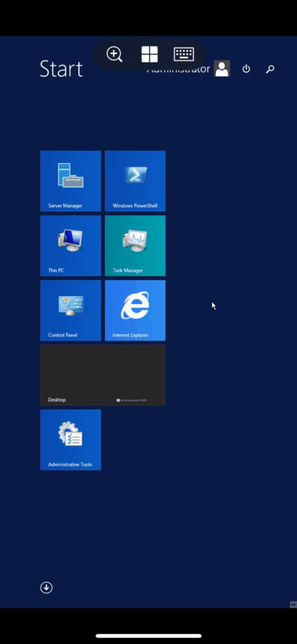This screenshot has width=297, height=644.
Task: Click the Windows logo button in remote toolbar
Action: coord(149,54)
